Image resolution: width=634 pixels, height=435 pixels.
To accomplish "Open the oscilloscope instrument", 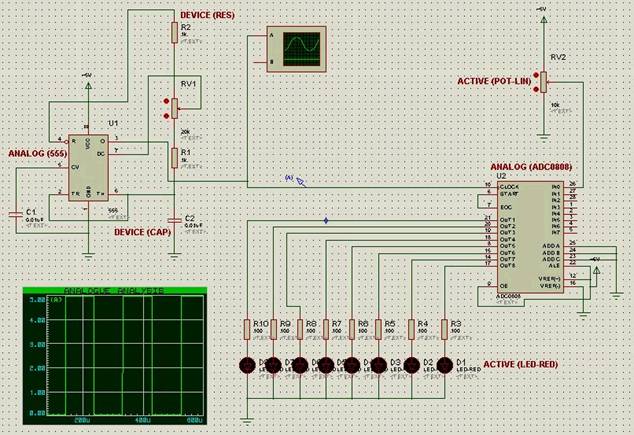I will pyautogui.click(x=296, y=49).
